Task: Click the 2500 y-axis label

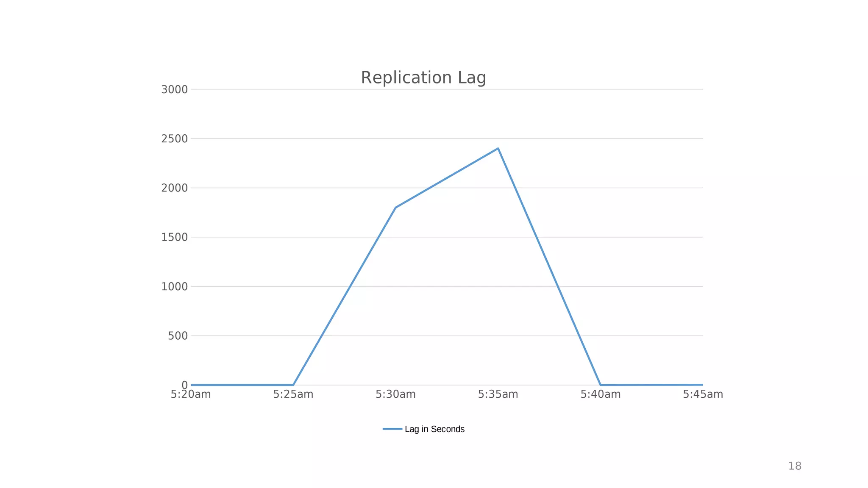Action: pyautogui.click(x=174, y=139)
